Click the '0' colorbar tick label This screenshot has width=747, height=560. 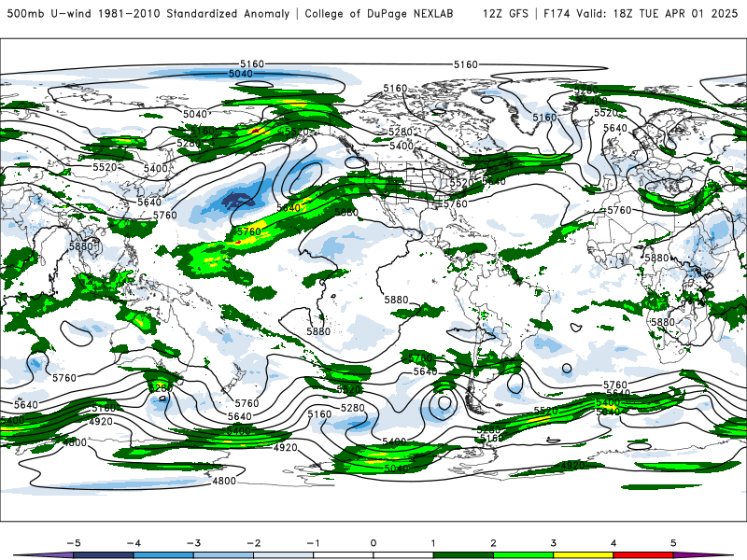[373, 543]
